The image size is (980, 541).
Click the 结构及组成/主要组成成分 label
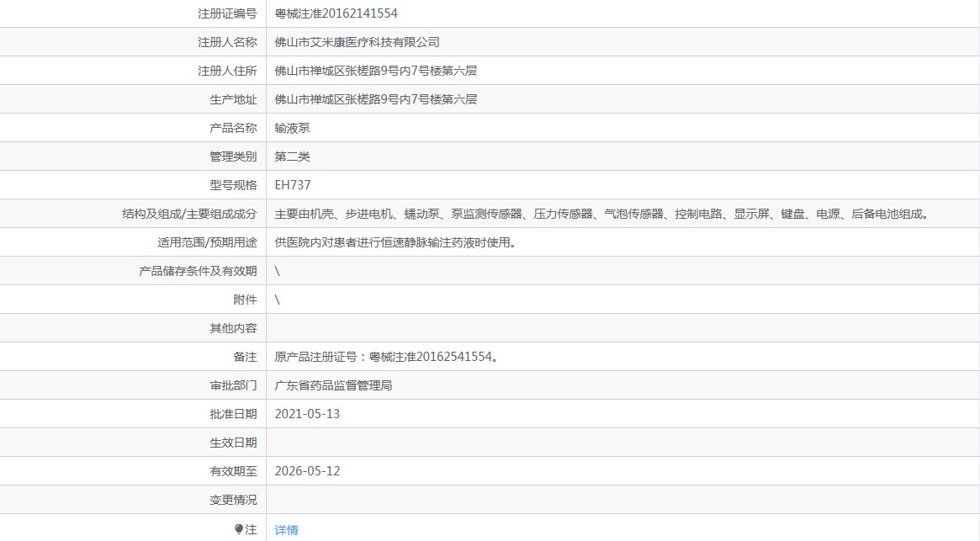point(189,214)
